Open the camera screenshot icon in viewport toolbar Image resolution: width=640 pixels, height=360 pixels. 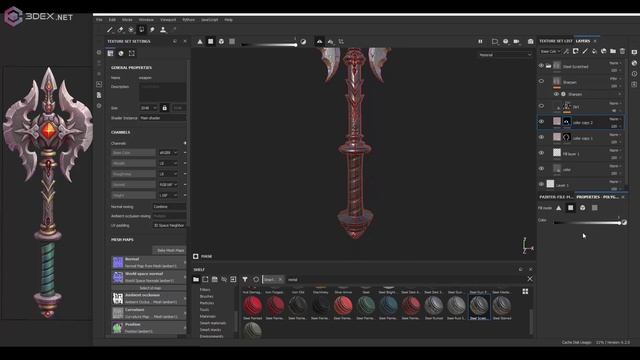(531, 42)
